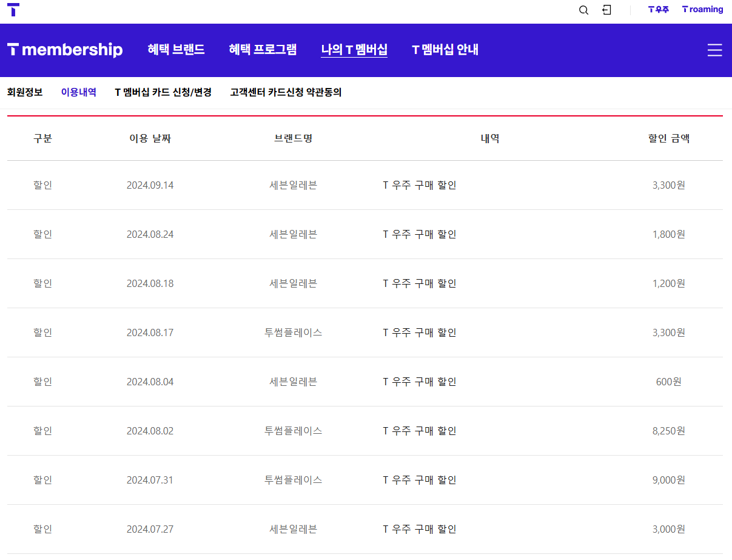Open the search magnifier icon
732x560 pixels.
tap(583, 10)
